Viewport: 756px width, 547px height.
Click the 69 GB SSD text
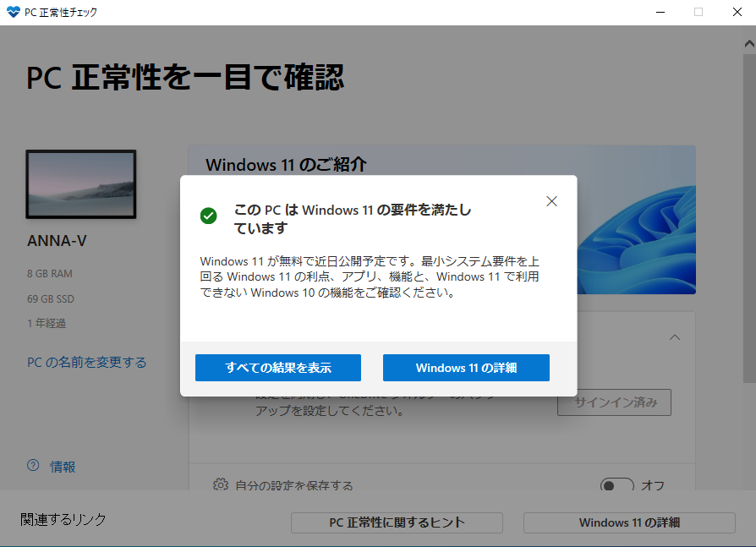51,298
